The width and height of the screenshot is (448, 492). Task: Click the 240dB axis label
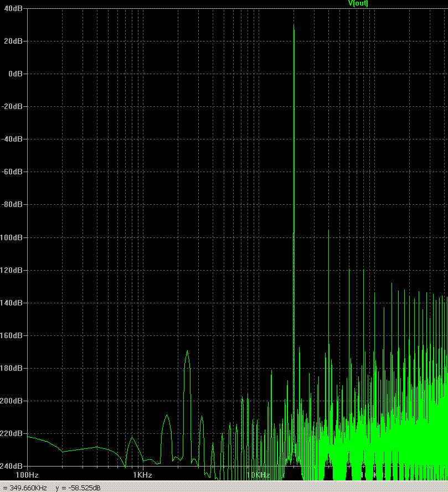pyautogui.click(x=11, y=467)
